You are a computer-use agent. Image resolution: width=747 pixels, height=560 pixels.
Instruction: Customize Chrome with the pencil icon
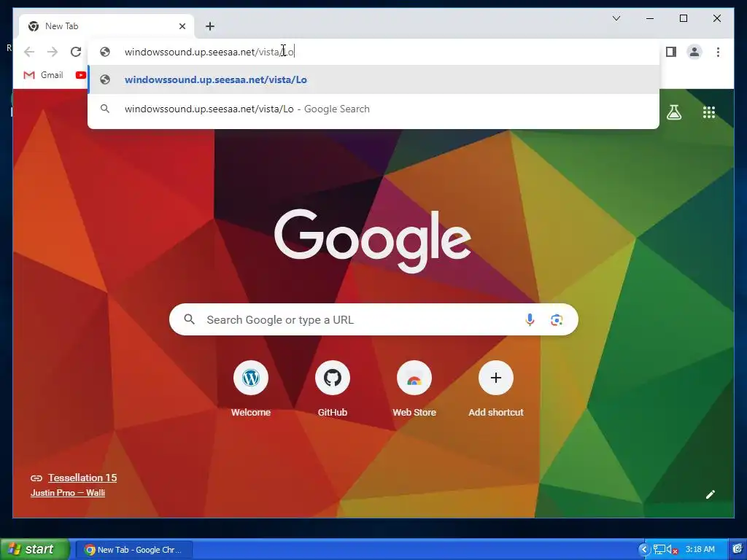(x=710, y=494)
